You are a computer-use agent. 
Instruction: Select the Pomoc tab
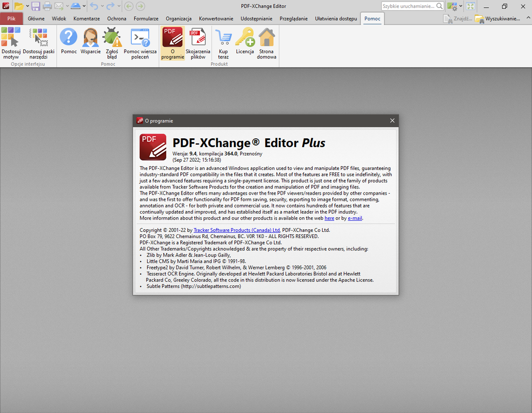[372, 19]
